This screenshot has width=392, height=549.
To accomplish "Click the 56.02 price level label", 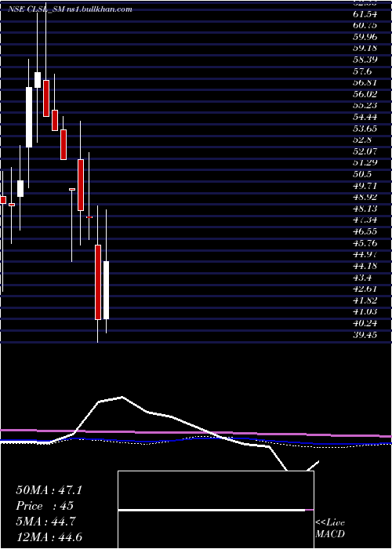I will (x=365, y=94).
